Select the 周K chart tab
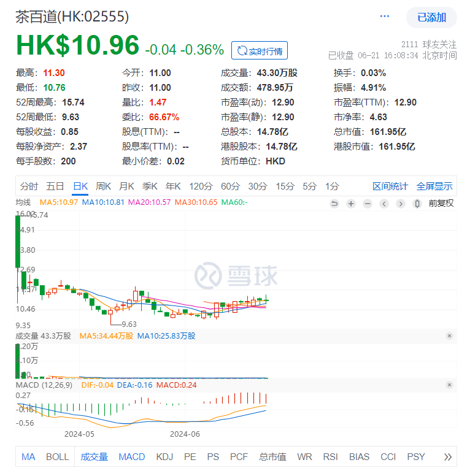Screen dimensions: 470x476 (103, 186)
